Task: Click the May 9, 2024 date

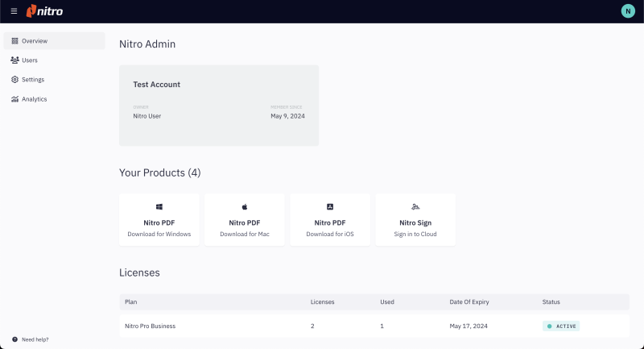Action: (x=287, y=116)
